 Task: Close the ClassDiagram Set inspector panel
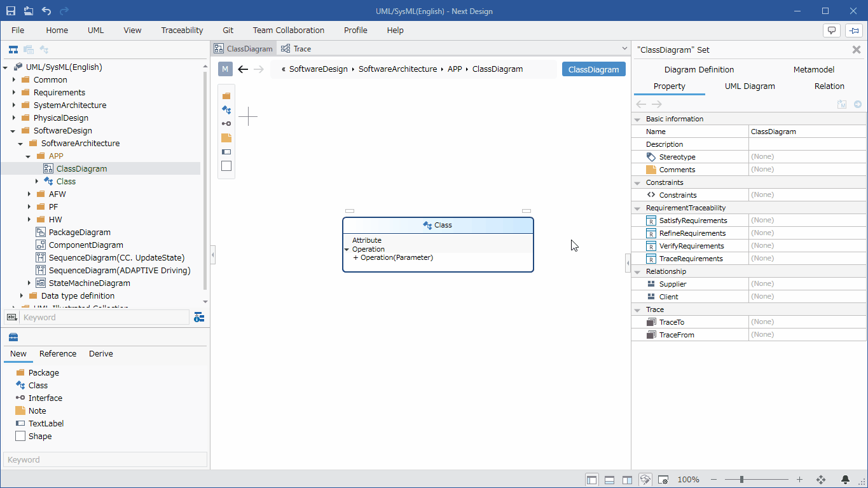point(857,50)
